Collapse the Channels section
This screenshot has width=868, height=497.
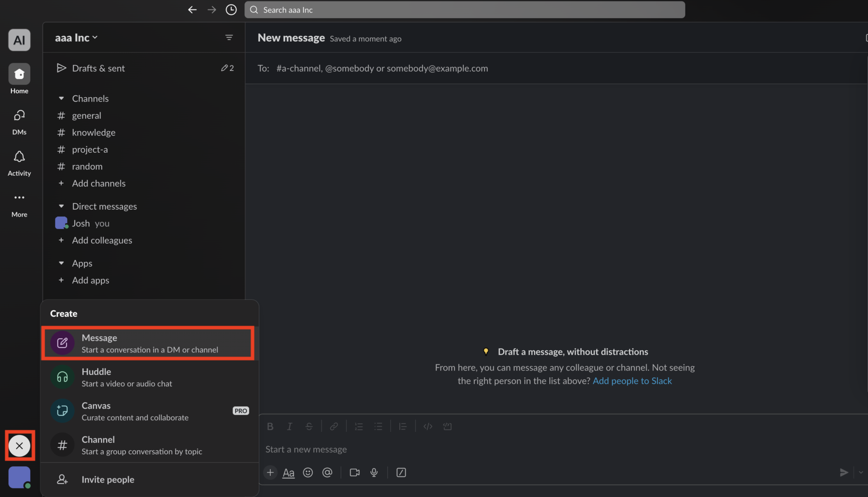[x=62, y=98]
